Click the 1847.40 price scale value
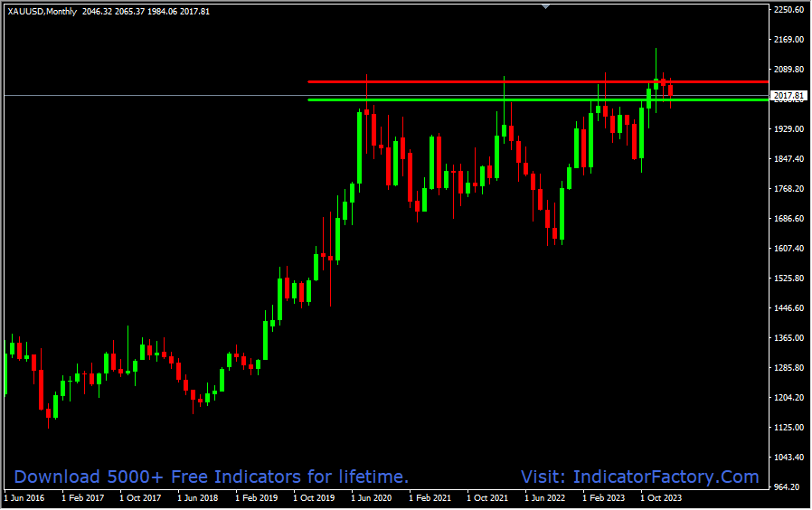Viewport: 812px width, 510px height. tap(788, 159)
